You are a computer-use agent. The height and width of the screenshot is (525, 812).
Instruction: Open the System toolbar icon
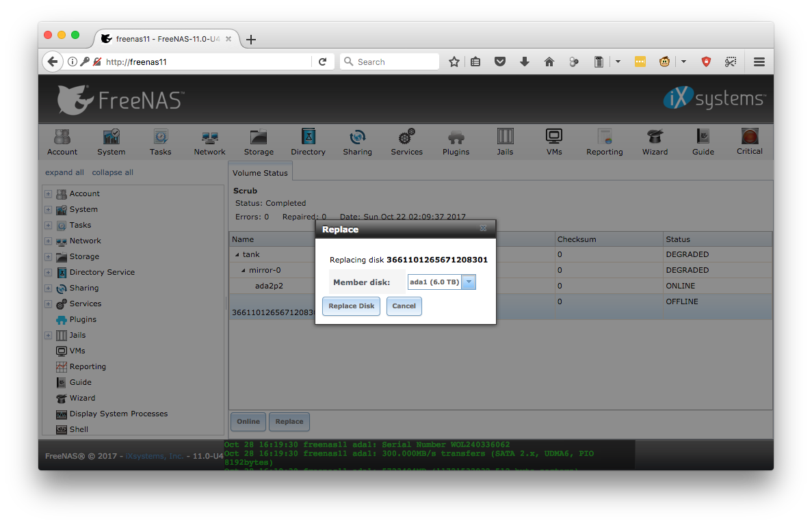pos(112,142)
